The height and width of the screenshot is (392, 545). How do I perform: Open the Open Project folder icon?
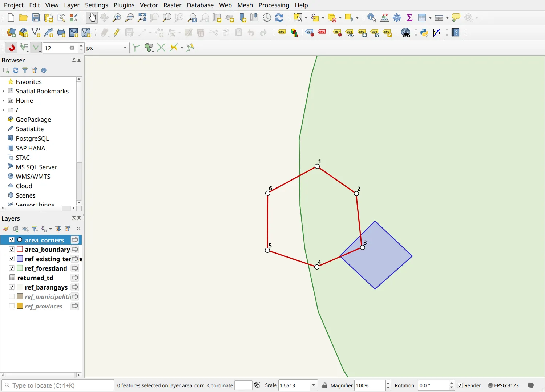pos(23,17)
